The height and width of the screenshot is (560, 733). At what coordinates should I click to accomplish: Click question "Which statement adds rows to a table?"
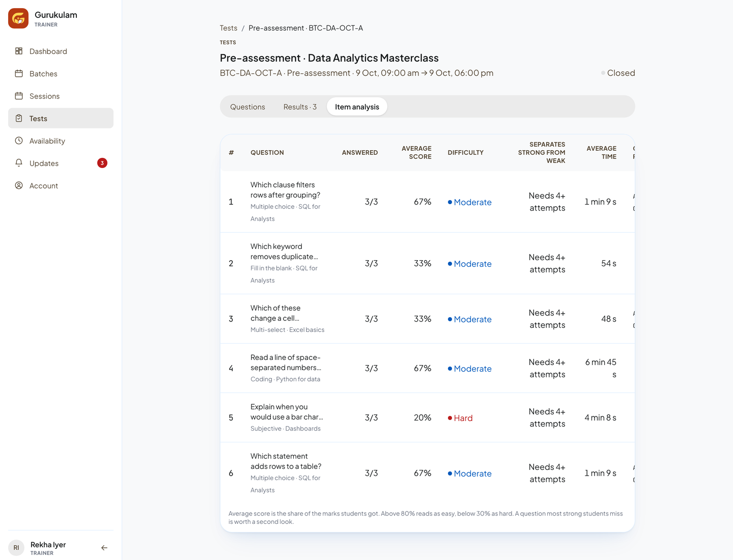[x=286, y=461]
